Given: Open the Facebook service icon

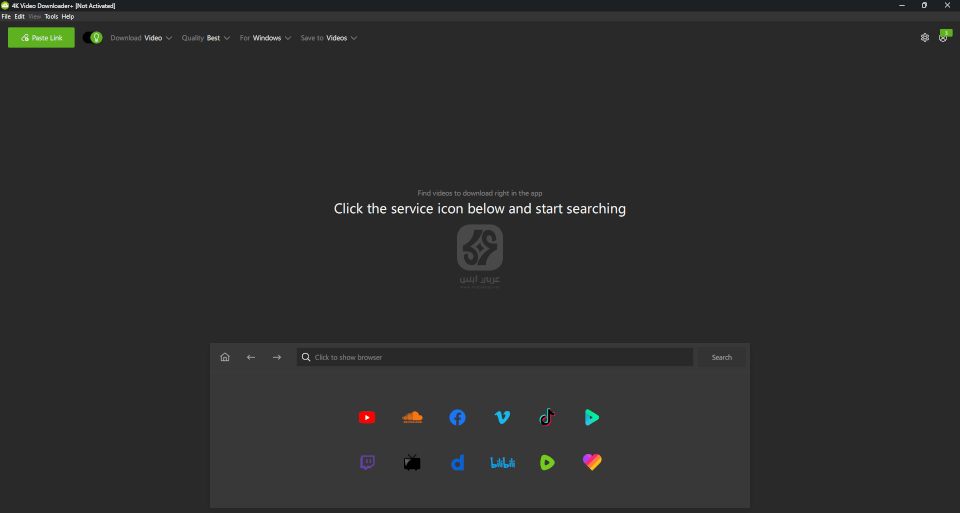Looking at the screenshot, I should point(457,418).
